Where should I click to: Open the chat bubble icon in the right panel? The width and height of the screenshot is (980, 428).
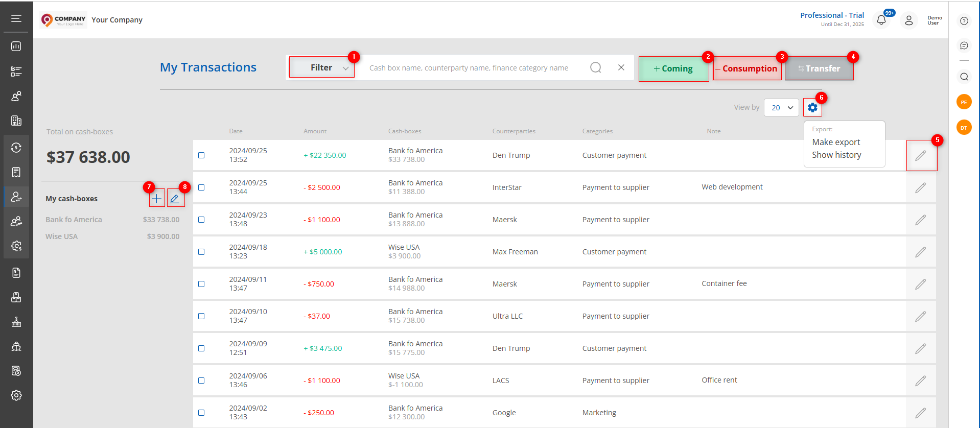pyautogui.click(x=964, y=46)
